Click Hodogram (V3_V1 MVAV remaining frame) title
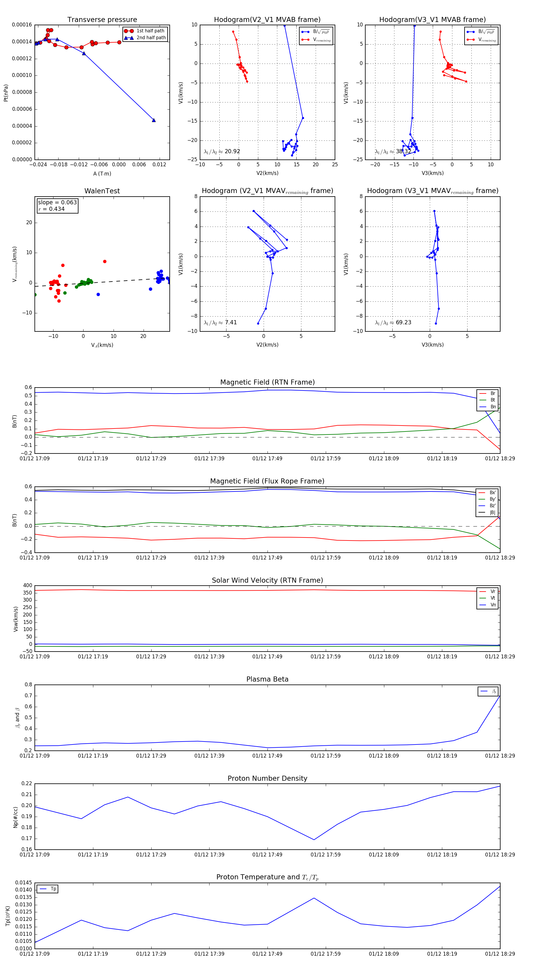 432,191
